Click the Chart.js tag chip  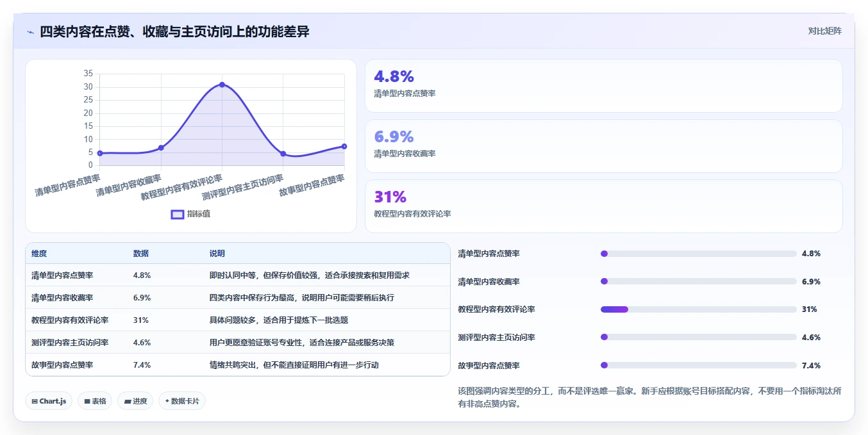pos(49,401)
